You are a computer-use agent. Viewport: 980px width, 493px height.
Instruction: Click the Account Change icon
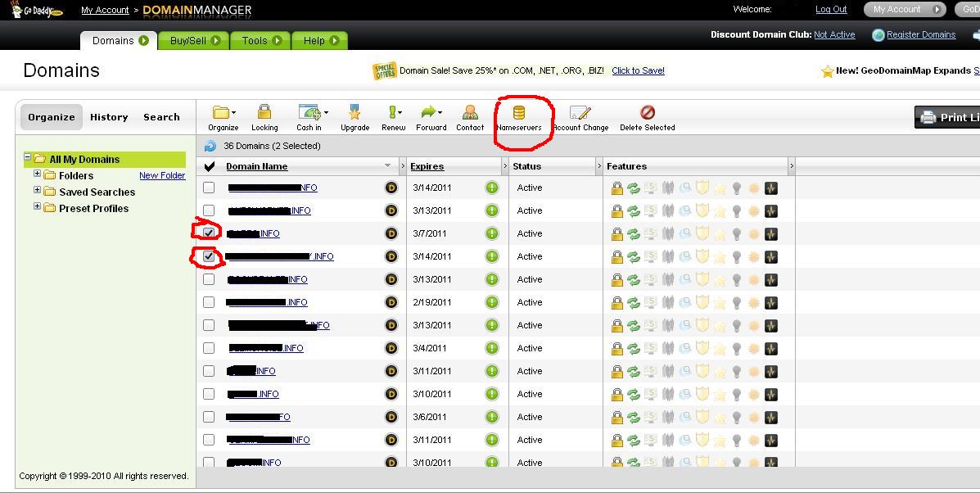[580, 113]
